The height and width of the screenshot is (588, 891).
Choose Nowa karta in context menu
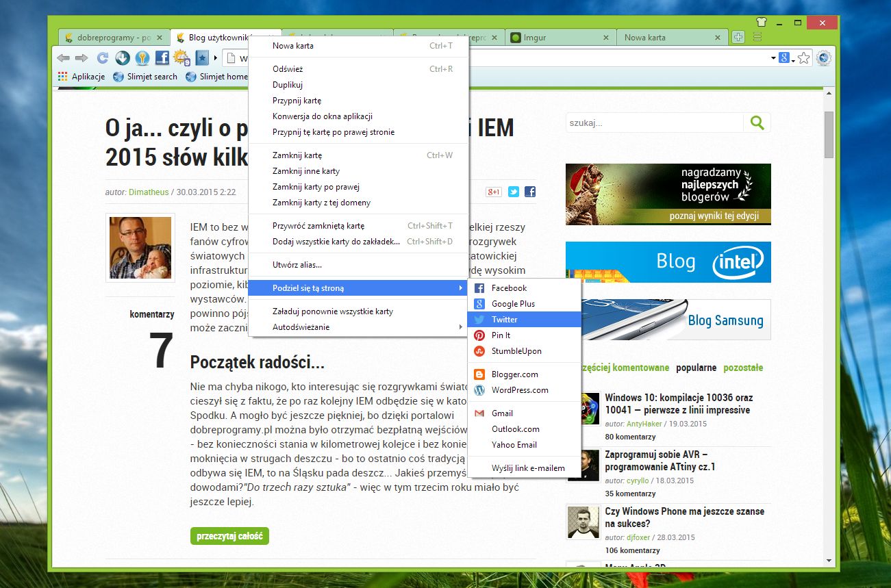pos(358,46)
